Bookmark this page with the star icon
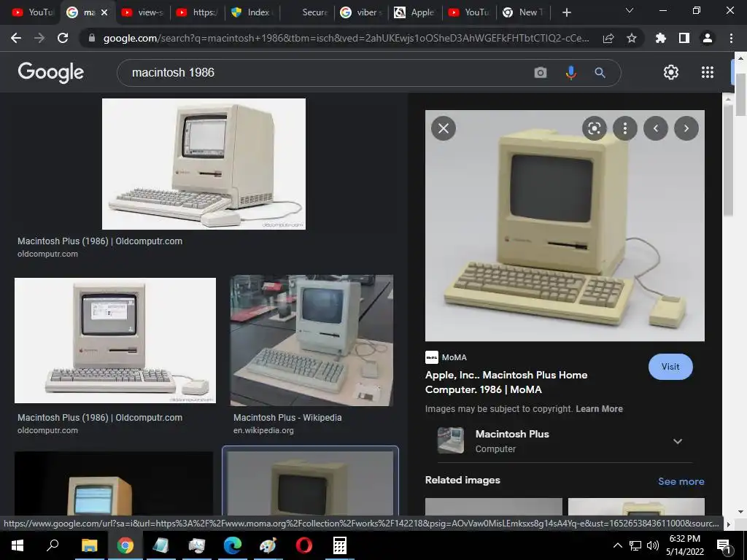The height and width of the screenshot is (560, 747). 631,38
